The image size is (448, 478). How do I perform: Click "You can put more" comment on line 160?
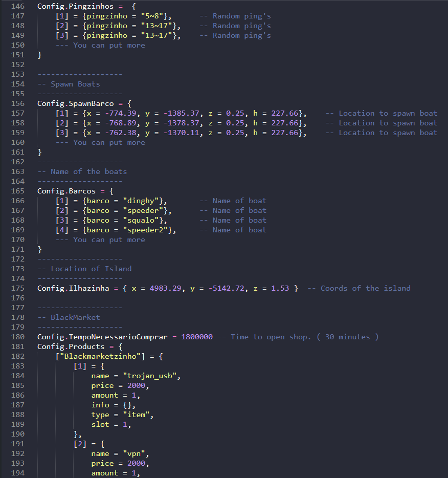109,142
